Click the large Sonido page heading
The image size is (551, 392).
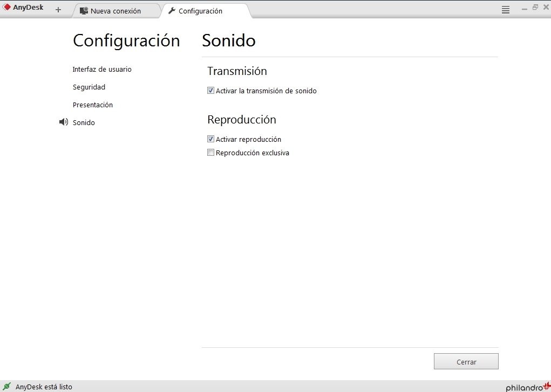[229, 40]
